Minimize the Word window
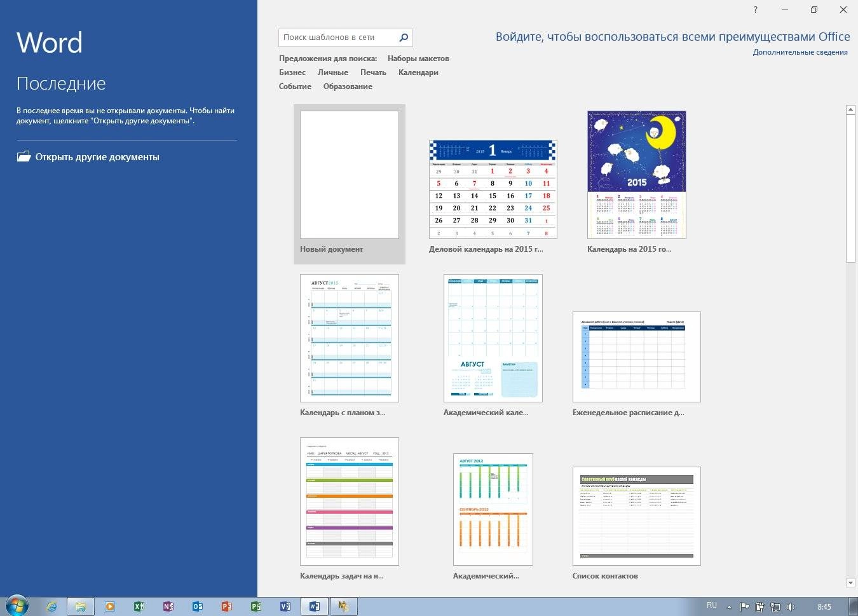The width and height of the screenshot is (858, 616). tap(784, 10)
